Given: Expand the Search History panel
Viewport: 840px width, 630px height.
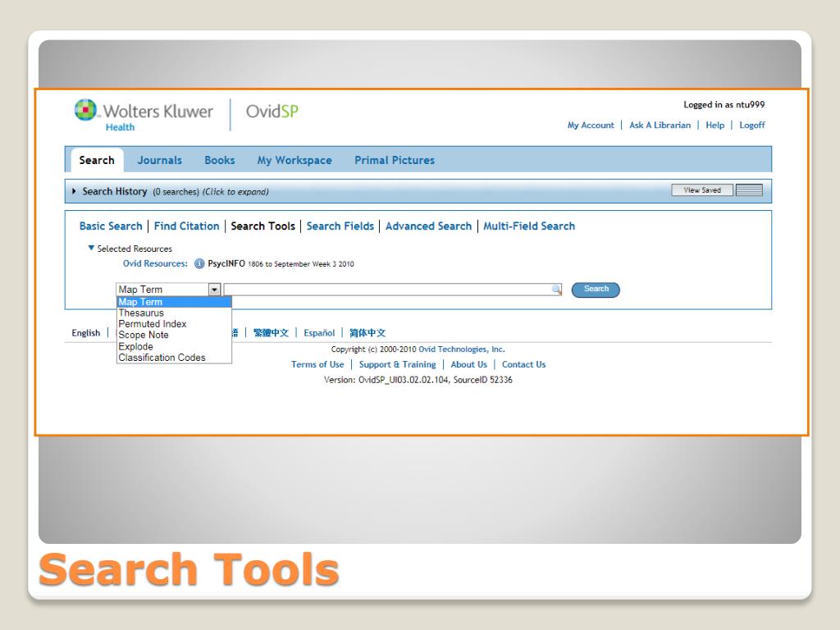Looking at the screenshot, I should pyautogui.click(x=74, y=191).
